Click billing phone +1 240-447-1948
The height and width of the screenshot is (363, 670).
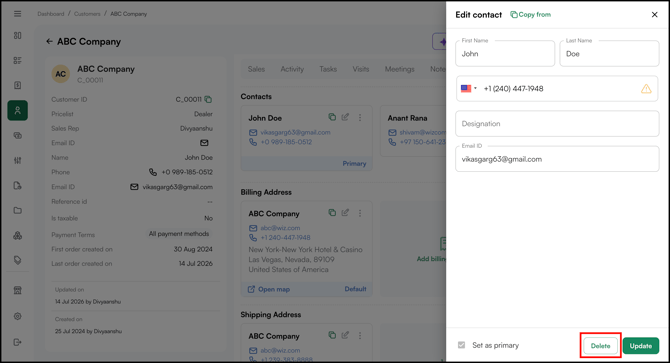coord(285,238)
